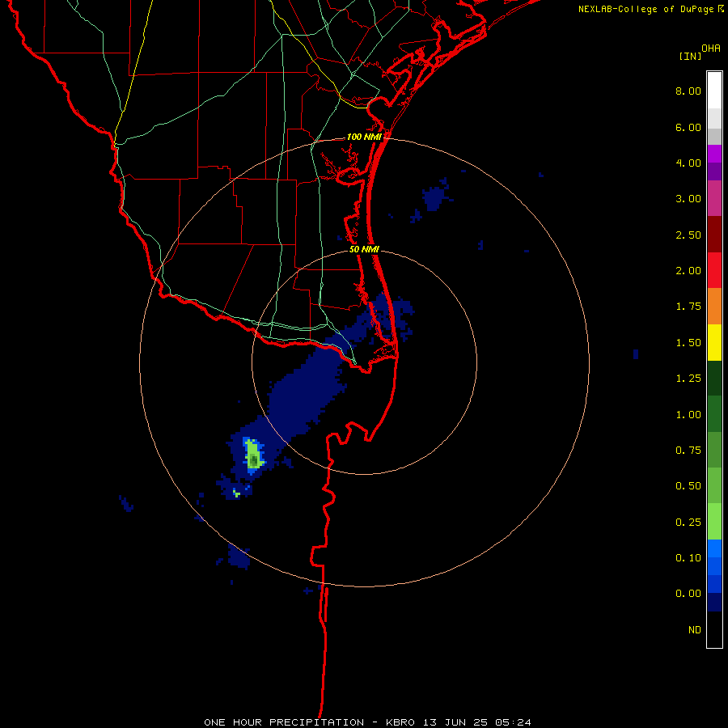Viewport: 728px width, 728px height.
Task: Select the 0.75 legend value
Action: click(x=688, y=451)
